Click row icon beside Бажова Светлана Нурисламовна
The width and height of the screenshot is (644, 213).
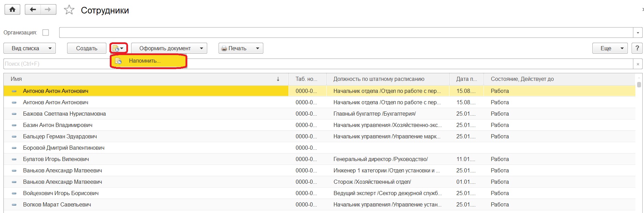[x=14, y=114]
